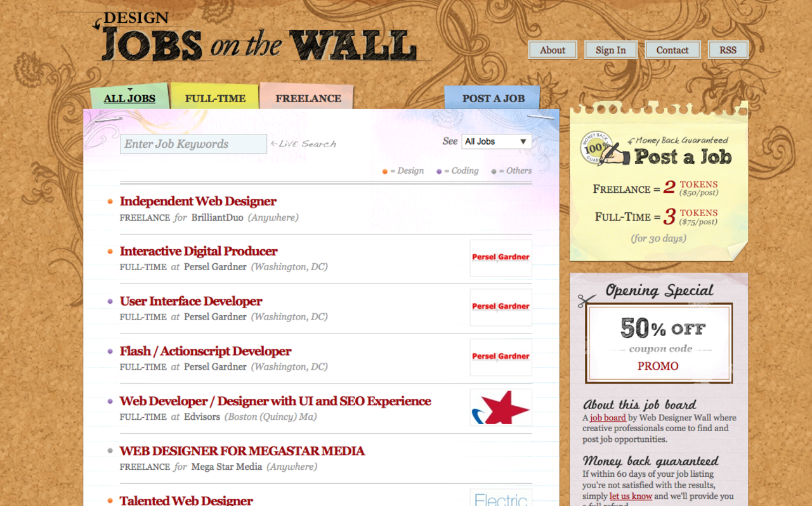Click the orange Design legend dot
Viewport: 812px width, 506px height.
pos(384,171)
